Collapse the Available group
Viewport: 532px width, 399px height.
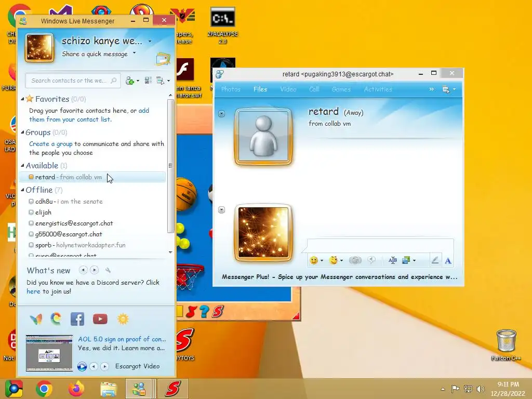point(22,166)
